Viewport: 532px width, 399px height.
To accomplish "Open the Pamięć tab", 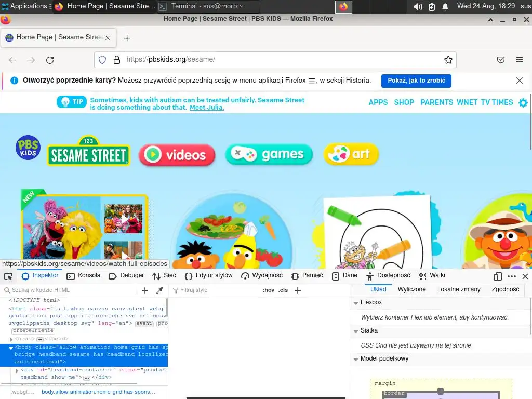I will 307,276.
